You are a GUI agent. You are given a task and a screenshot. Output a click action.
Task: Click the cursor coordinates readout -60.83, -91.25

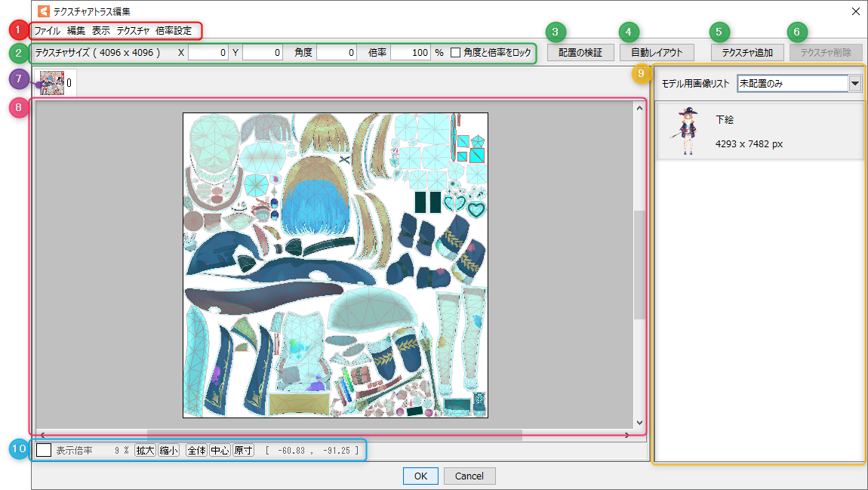point(312,451)
